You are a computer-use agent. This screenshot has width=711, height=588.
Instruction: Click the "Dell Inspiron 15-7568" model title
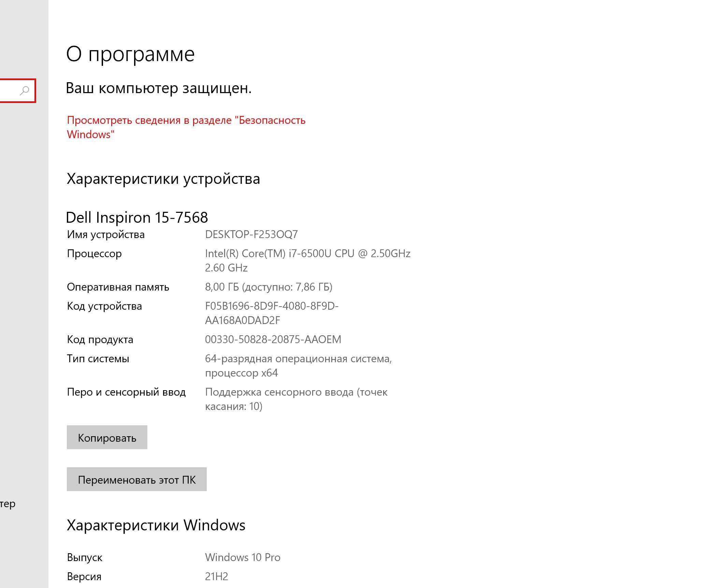click(x=137, y=218)
